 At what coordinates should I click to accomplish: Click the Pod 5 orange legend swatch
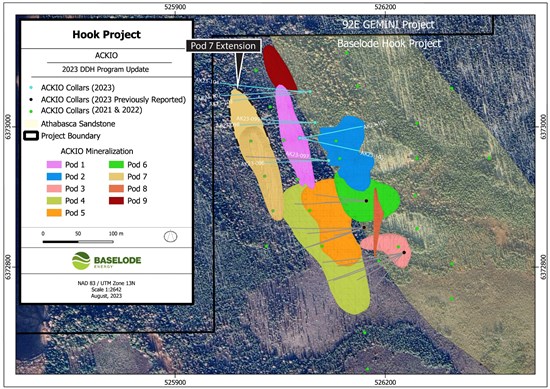[x=54, y=213]
